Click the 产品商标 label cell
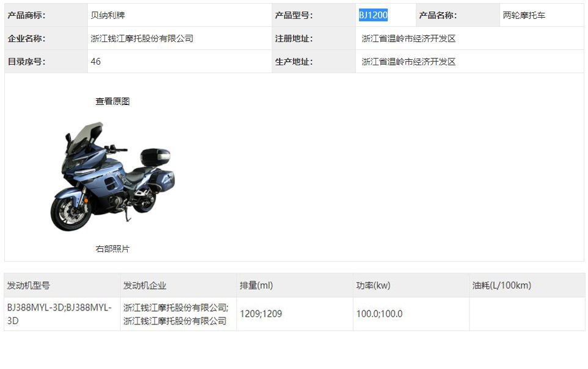588x369 pixels. [x=27, y=15]
